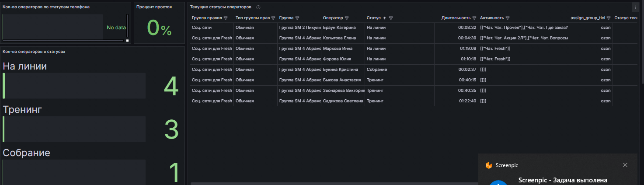Click duration 00:04:39 cell
644x185 pixels.
[456, 38]
